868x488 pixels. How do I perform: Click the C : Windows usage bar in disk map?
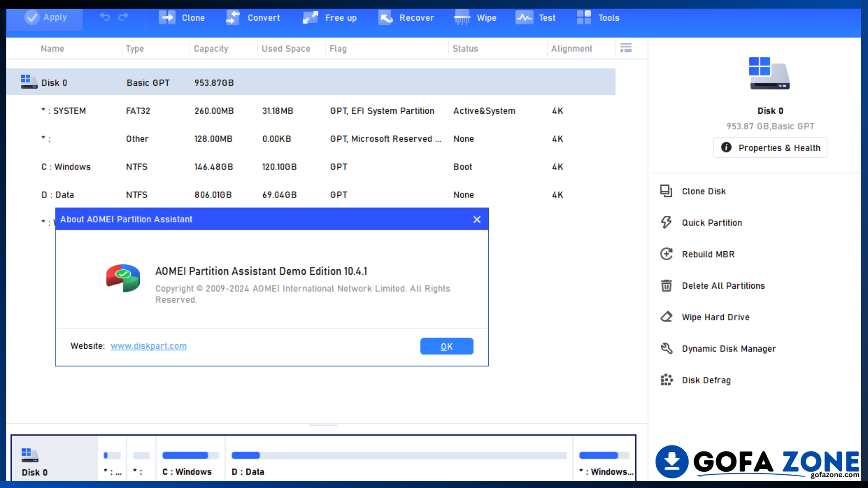coord(190,455)
